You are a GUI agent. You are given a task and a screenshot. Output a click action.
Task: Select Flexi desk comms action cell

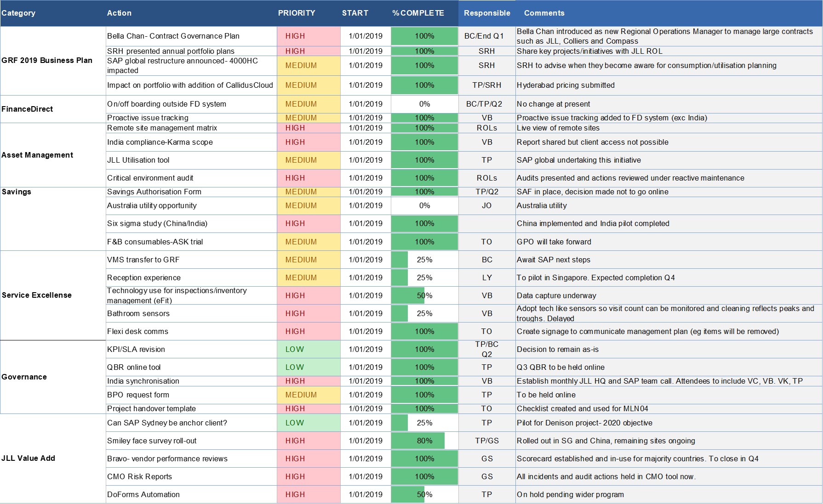(191, 331)
